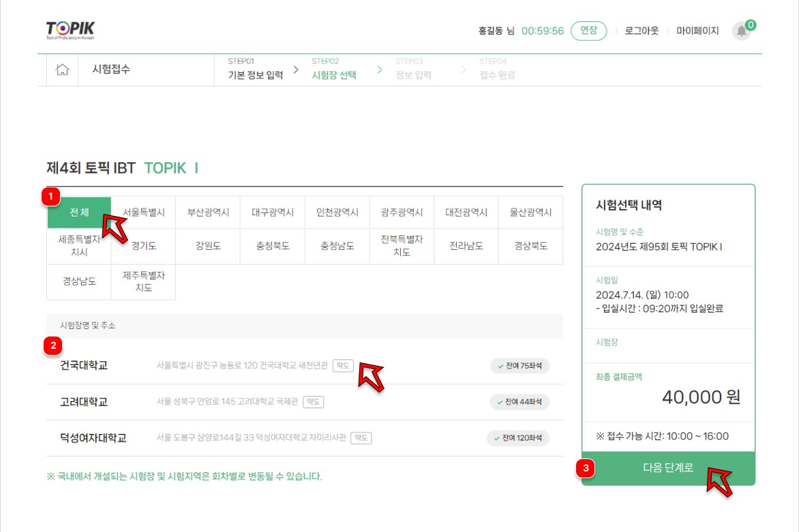Open 마이페이지 link
The image size is (799, 532).
(x=697, y=31)
